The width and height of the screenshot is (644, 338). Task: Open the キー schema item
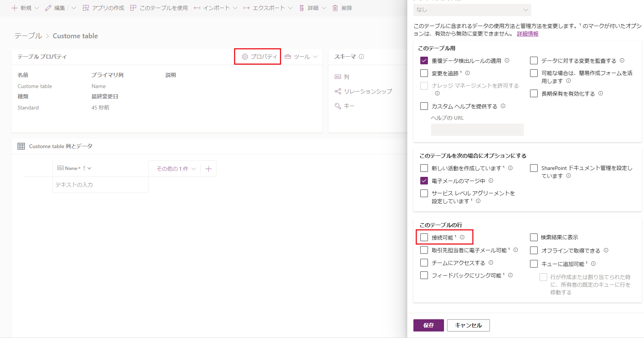[x=345, y=106]
